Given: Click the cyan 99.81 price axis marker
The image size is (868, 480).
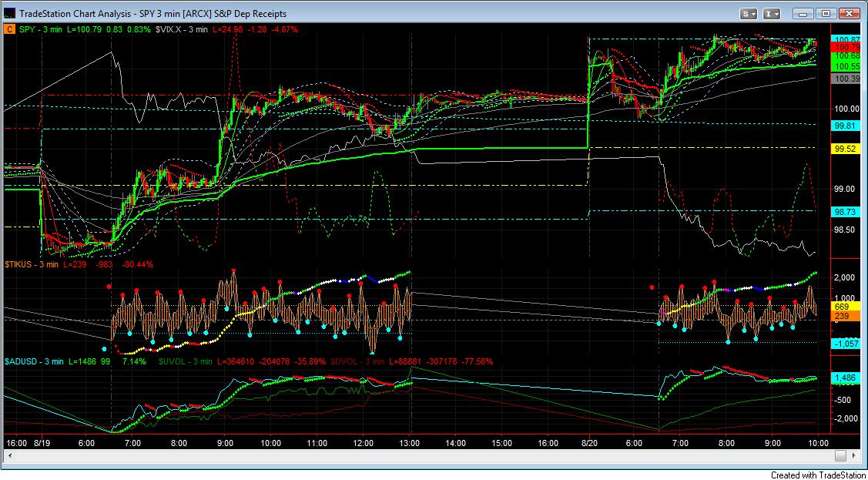Looking at the screenshot, I should pyautogui.click(x=846, y=126).
